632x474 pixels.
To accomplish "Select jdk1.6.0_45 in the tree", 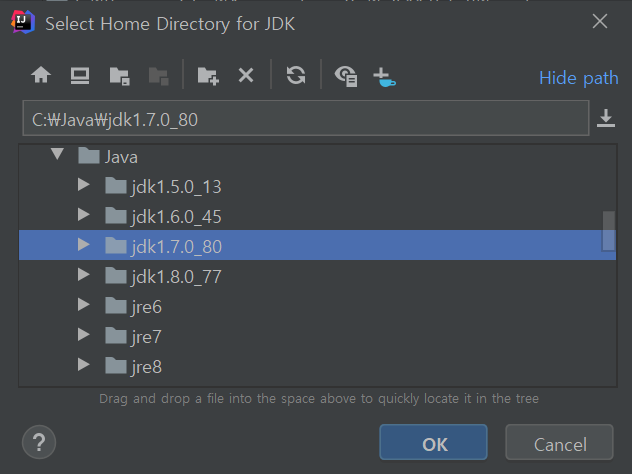I will (318, 216).
